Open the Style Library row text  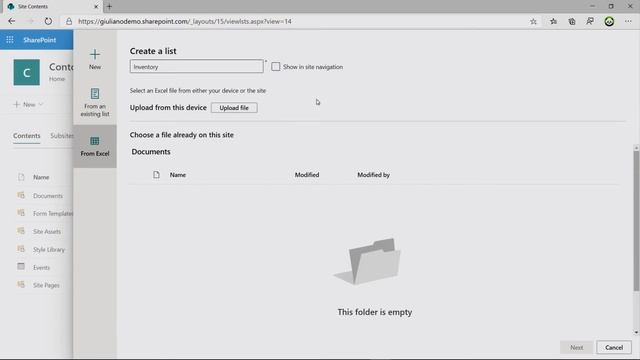pos(49,249)
